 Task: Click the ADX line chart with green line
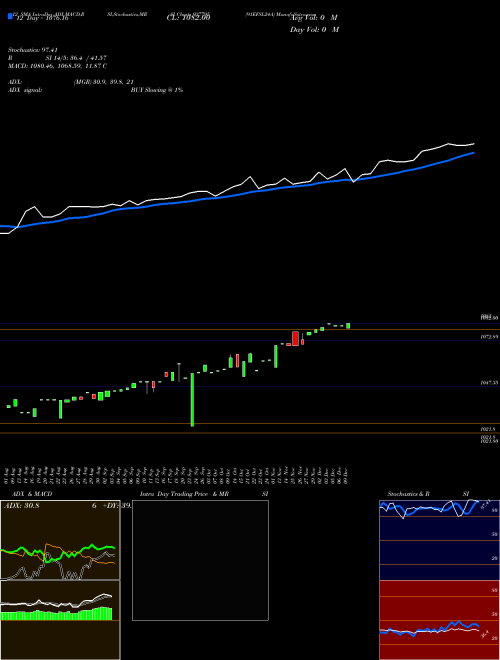(60, 540)
